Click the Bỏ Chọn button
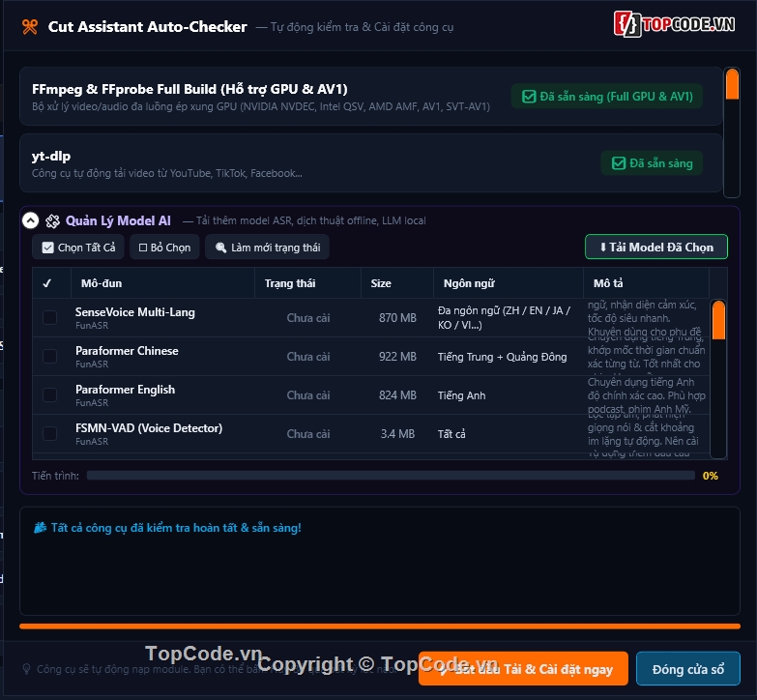757x700 pixels. pos(164,248)
